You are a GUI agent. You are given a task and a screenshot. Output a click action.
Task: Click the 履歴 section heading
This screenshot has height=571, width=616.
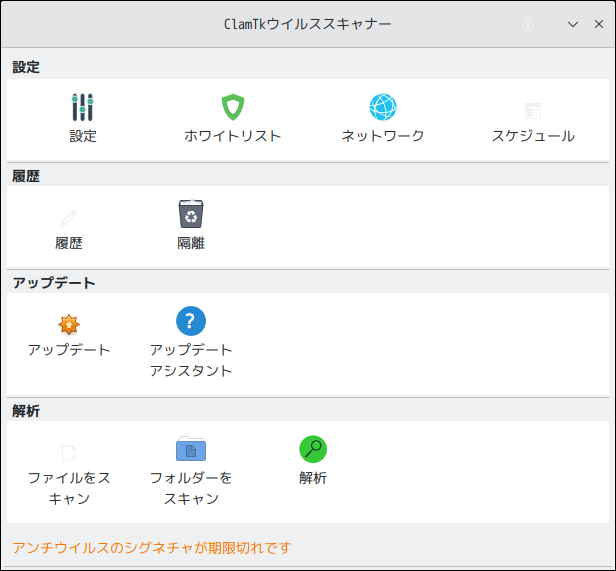[26, 176]
